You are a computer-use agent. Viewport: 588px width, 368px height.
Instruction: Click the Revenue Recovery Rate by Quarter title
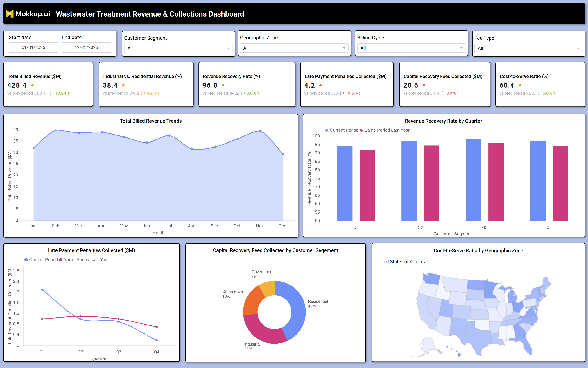[443, 121]
